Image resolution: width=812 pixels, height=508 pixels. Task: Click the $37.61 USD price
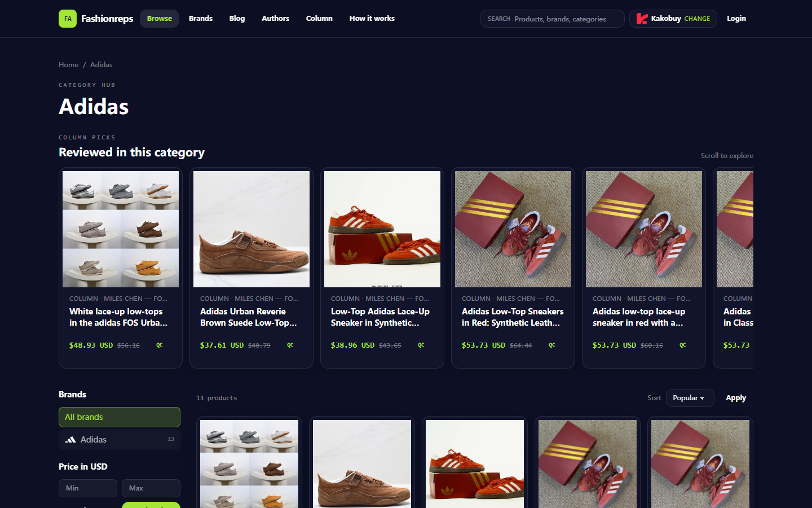tap(222, 345)
